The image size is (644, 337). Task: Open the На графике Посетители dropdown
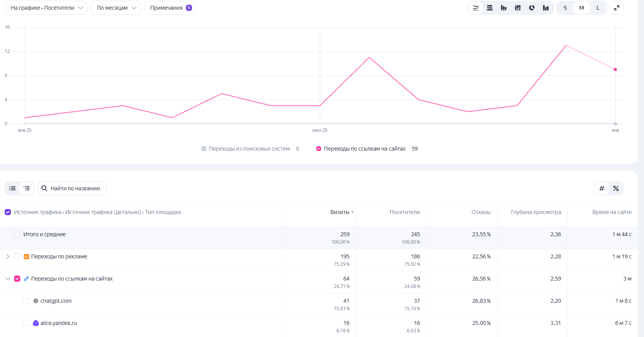[x=46, y=8]
